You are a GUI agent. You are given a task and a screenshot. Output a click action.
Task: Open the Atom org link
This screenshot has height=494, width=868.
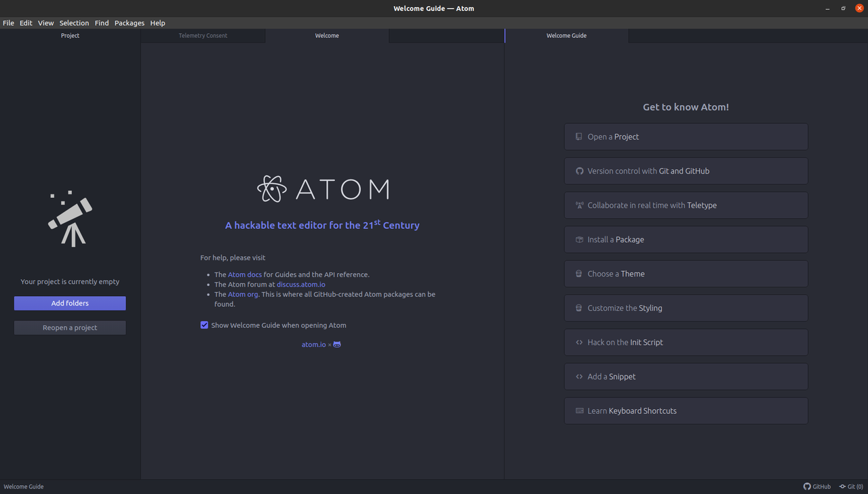click(243, 294)
